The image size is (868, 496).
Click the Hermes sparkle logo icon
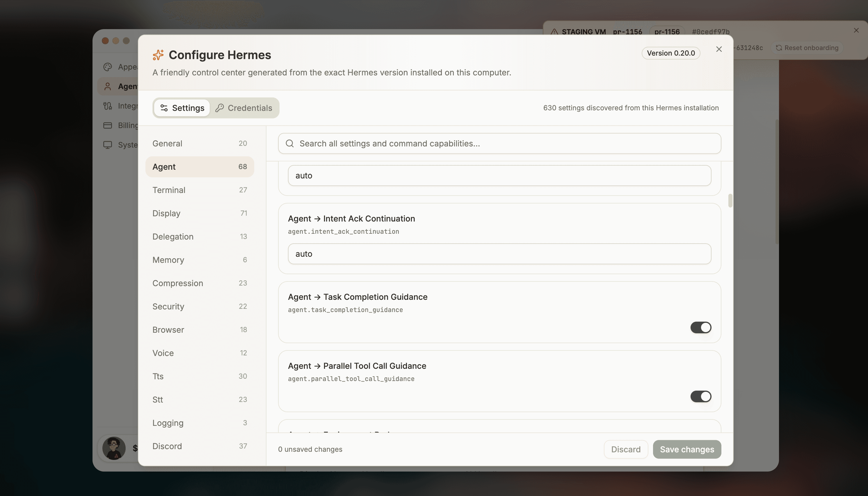[158, 55]
